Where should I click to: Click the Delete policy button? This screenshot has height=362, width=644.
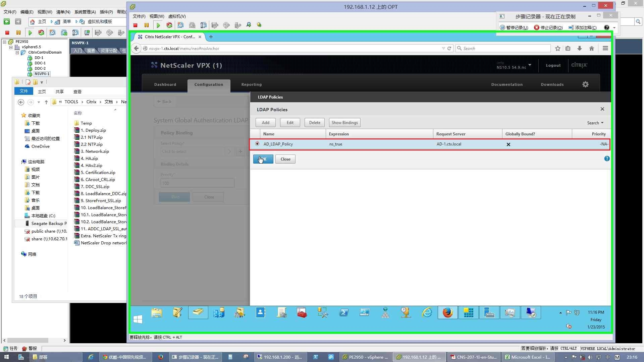[x=315, y=123]
